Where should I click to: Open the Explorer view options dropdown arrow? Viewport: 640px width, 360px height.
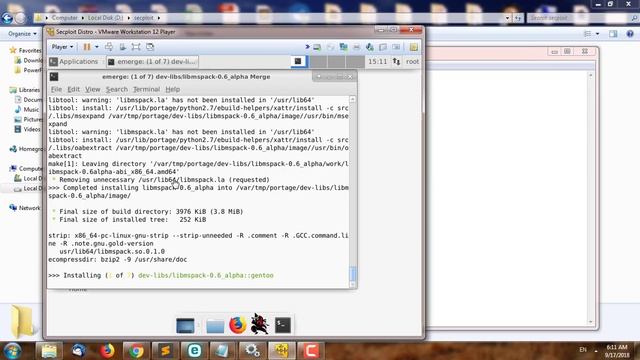coord(598,34)
